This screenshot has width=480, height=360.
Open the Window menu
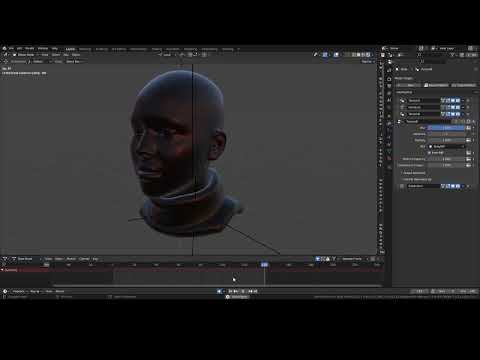(x=43, y=49)
